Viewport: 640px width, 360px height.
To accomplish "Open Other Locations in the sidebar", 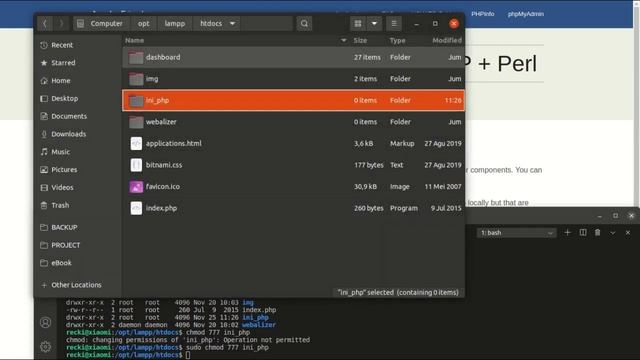I will [x=76, y=285].
